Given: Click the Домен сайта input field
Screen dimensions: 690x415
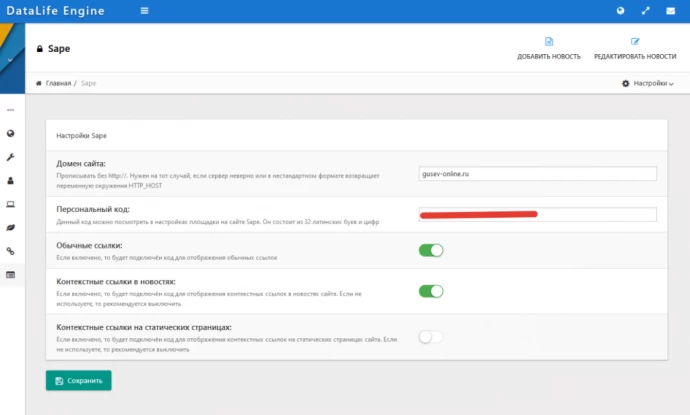Looking at the screenshot, I should (538, 174).
